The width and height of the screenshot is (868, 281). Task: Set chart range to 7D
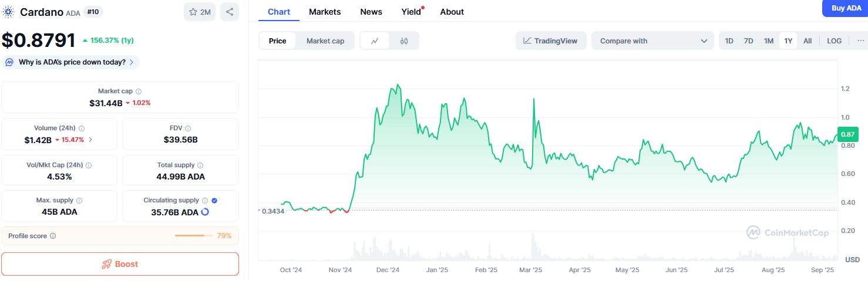coord(749,40)
